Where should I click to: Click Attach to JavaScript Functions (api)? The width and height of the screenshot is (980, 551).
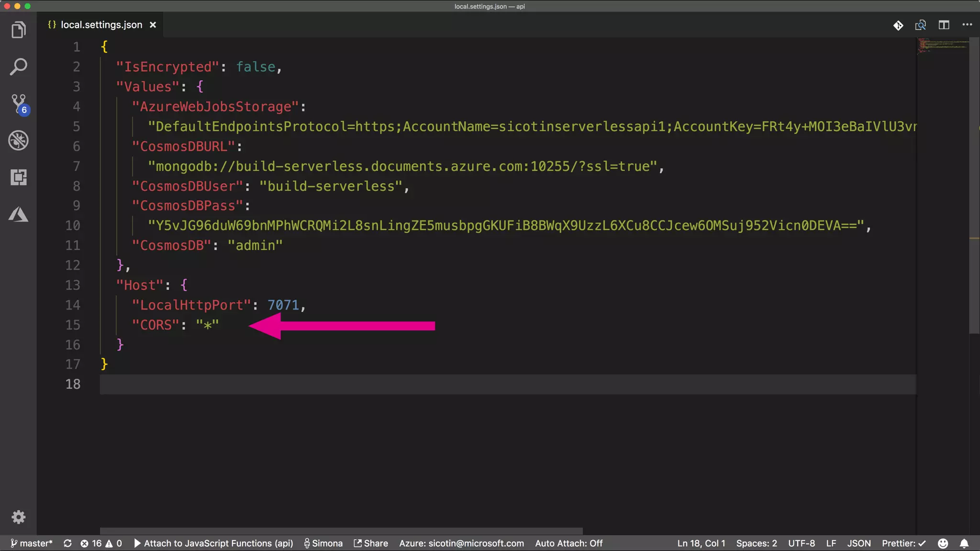(213, 543)
